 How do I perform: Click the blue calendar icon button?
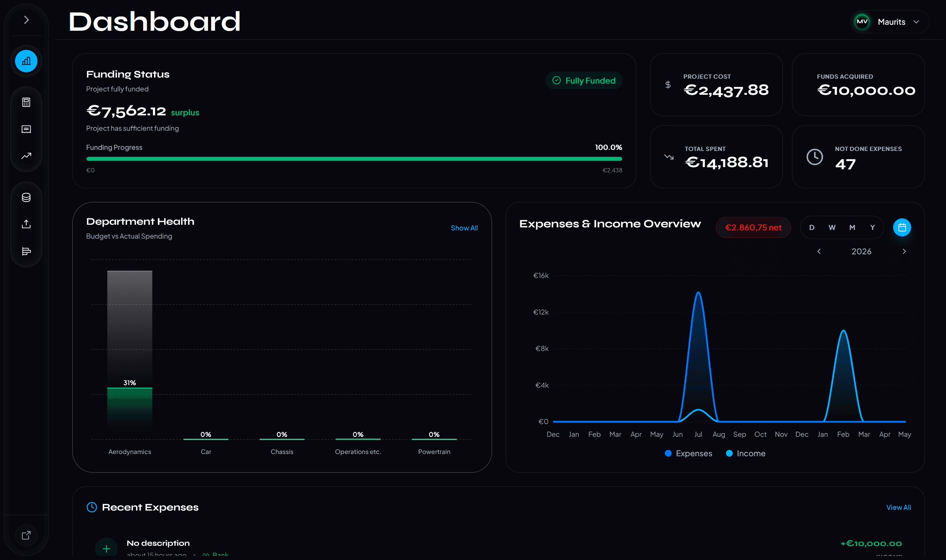pos(902,227)
